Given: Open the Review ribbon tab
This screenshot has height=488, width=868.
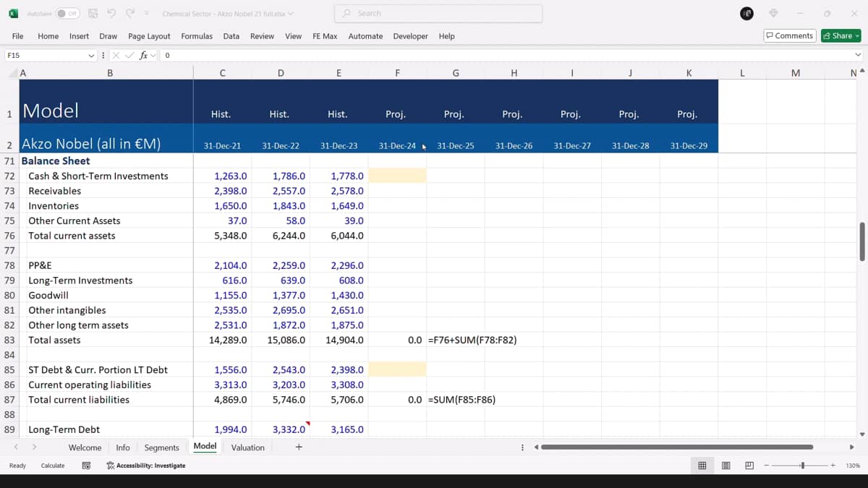Looking at the screenshot, I should click(263, 36).
